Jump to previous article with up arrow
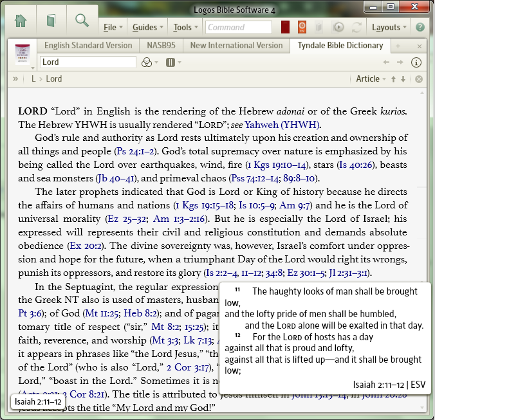Screen dimensions: 527x420 click(393, 79)
